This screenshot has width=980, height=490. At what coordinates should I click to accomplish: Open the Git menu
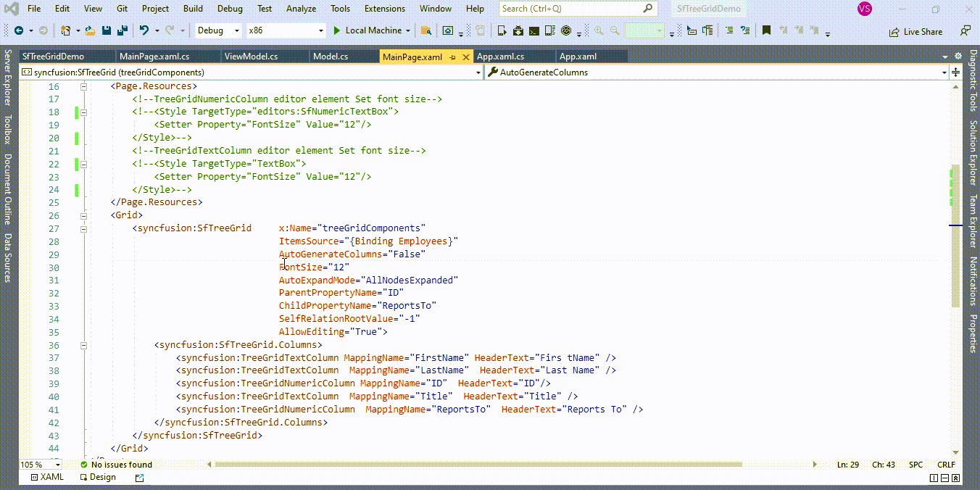click(122, 9)
